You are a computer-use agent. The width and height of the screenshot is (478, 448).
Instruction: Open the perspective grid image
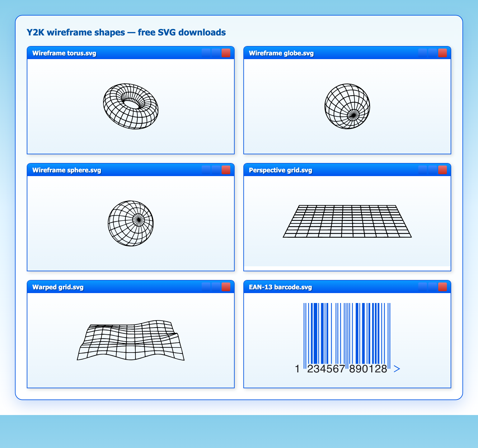(x=347, y=221)
